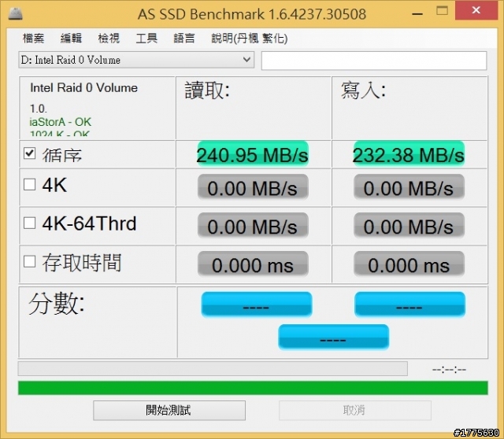Click the 232.38 MB/s write result
The image size is (504, 439).
coord(409,154)
